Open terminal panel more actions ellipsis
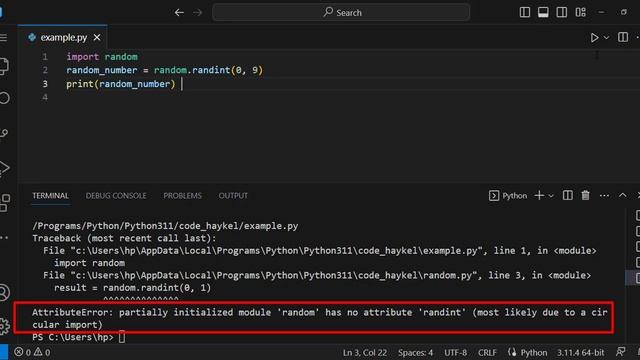Viewport: 640px width, 360px height. 604,196
